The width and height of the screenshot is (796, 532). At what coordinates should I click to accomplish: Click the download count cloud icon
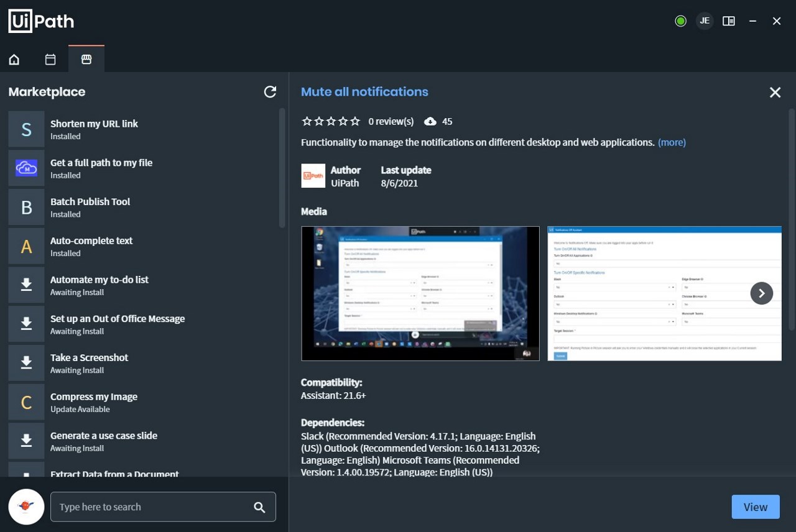pos(430,121)
